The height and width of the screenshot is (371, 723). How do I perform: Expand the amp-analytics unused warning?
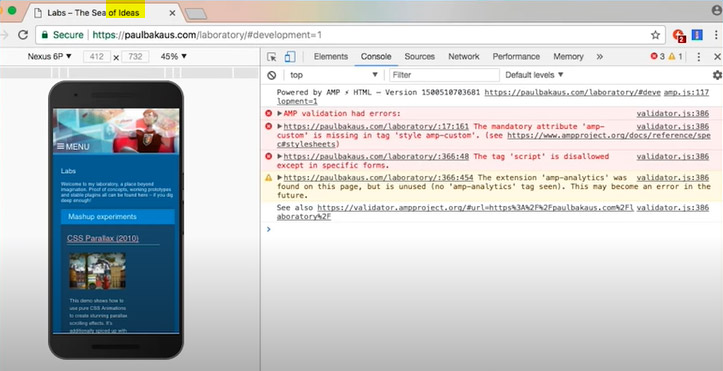280,177
